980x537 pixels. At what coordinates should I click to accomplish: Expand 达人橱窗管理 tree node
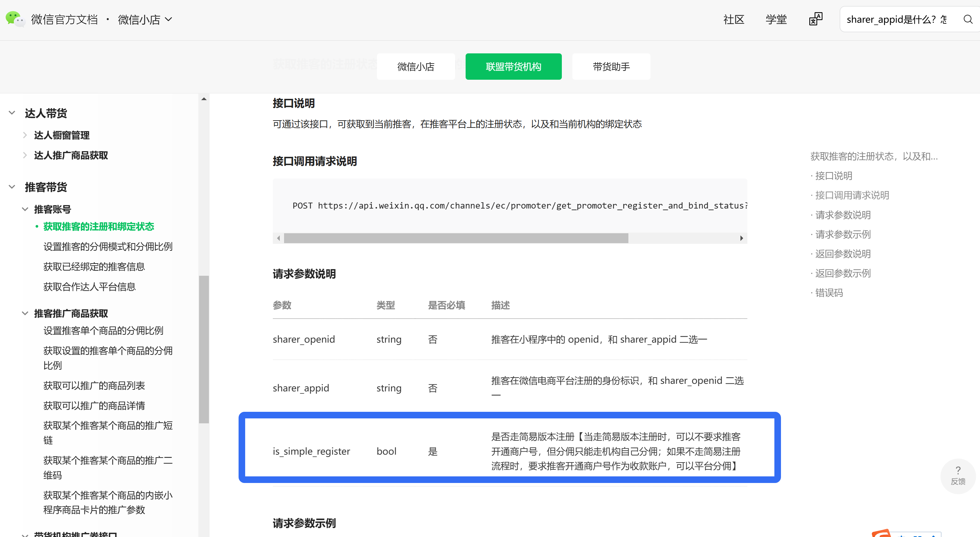tap(25, 135)
